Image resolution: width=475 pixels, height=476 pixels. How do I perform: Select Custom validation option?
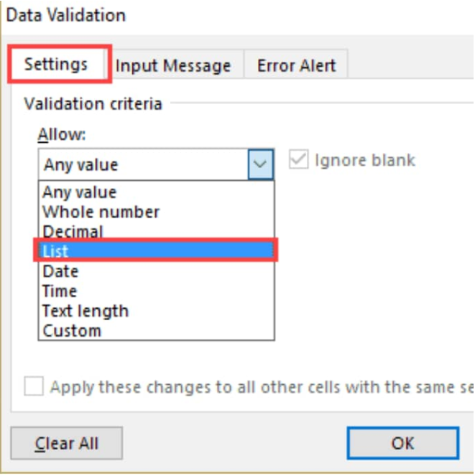[156, 330]
